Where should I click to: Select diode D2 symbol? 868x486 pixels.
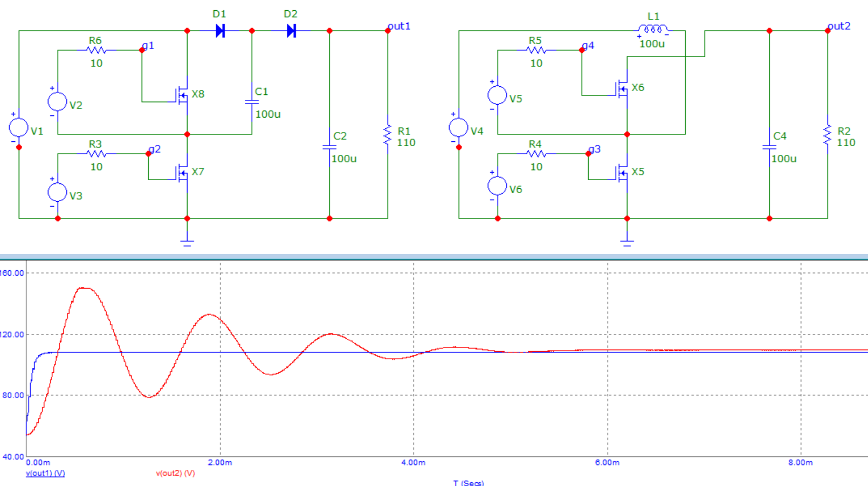[291, 31]
